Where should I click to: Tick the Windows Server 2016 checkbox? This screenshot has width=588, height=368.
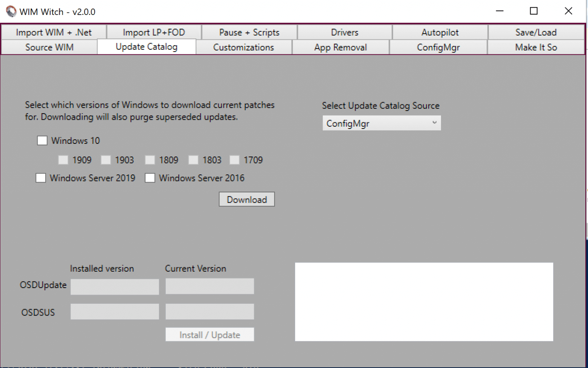(x=150, y=178)
